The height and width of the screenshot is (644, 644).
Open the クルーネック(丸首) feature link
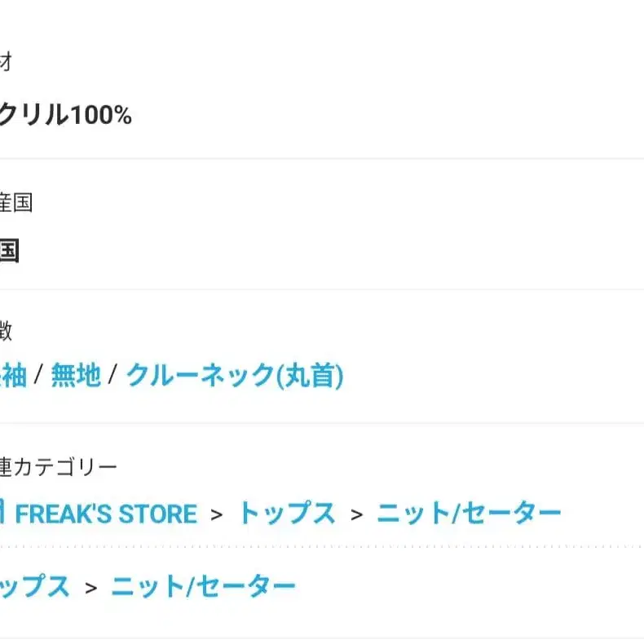(x=235, y=376)
